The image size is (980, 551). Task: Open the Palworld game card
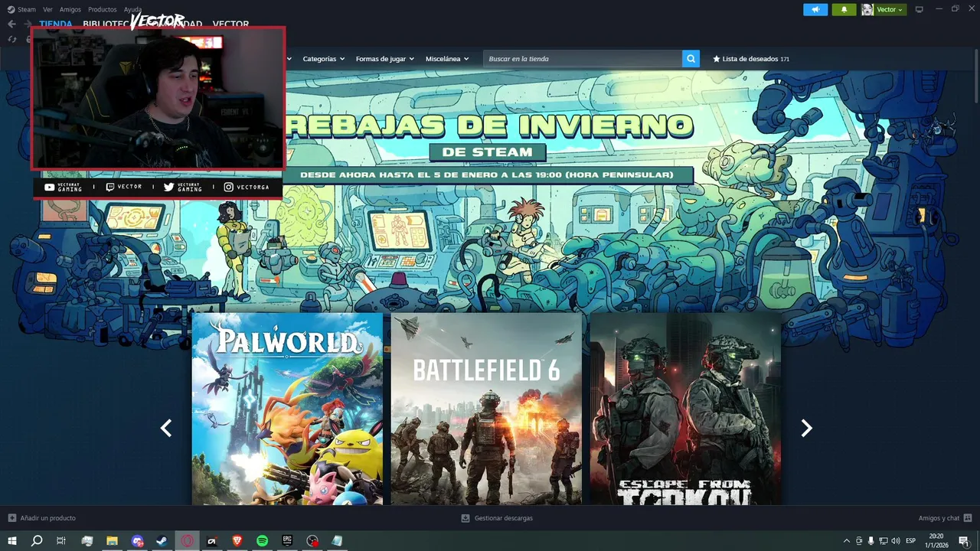pos(287,409)
